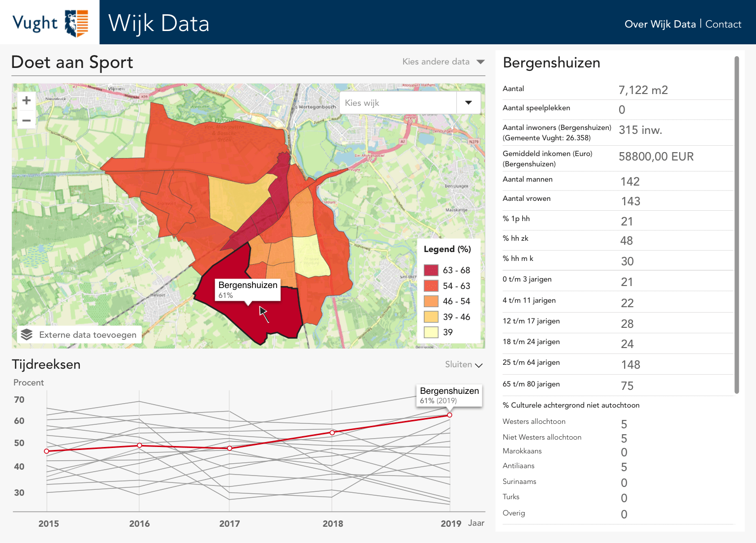Viewport: 756px width, 543px height.
Task: Click the Vught municipality logo
Action: pos(50,23)
